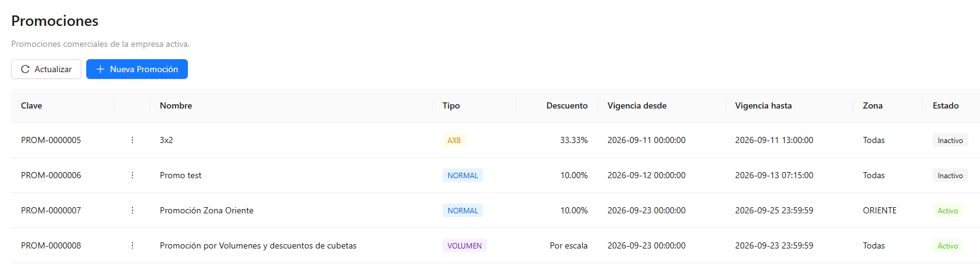The height and width of the screenshot is (267, 980).
Task: Click the end date 2026-09-25 23:59:59
Action: pyautogui.click(x=774, y=210)
